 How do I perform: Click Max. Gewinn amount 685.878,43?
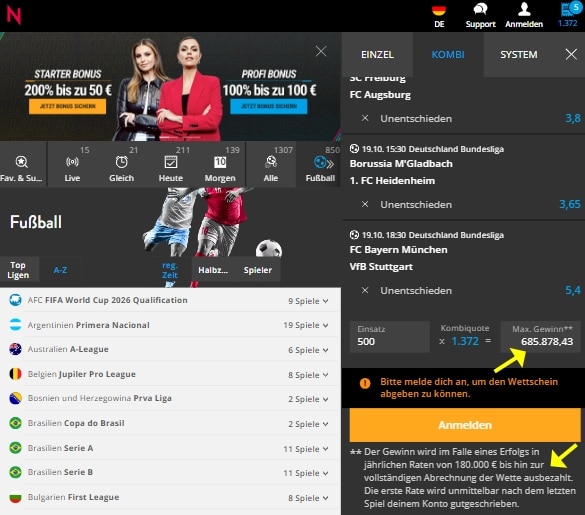[x=547, y=341]
